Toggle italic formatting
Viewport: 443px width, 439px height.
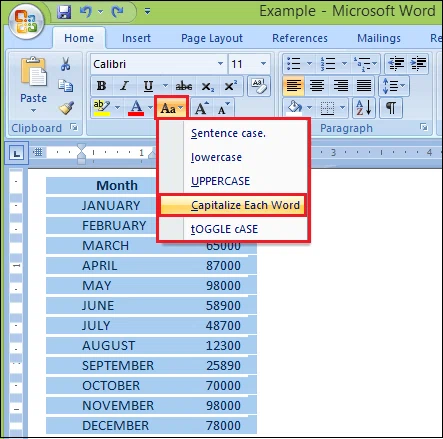pos(124,86)
